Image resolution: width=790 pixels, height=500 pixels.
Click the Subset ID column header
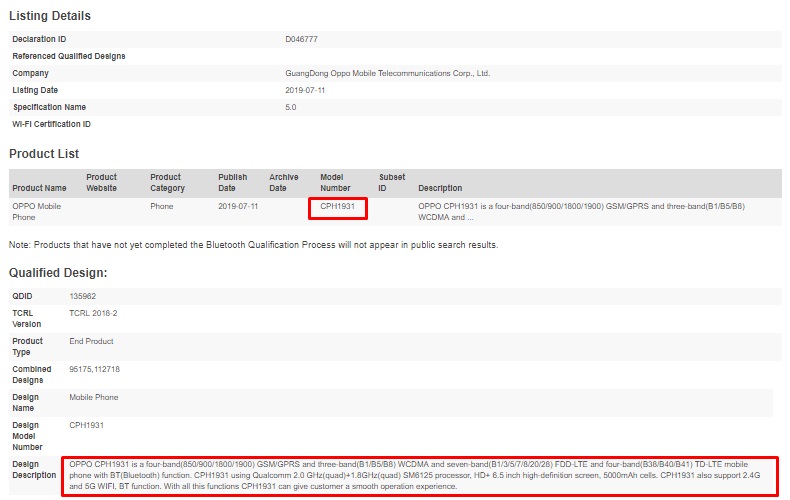[x=392, y=182]
